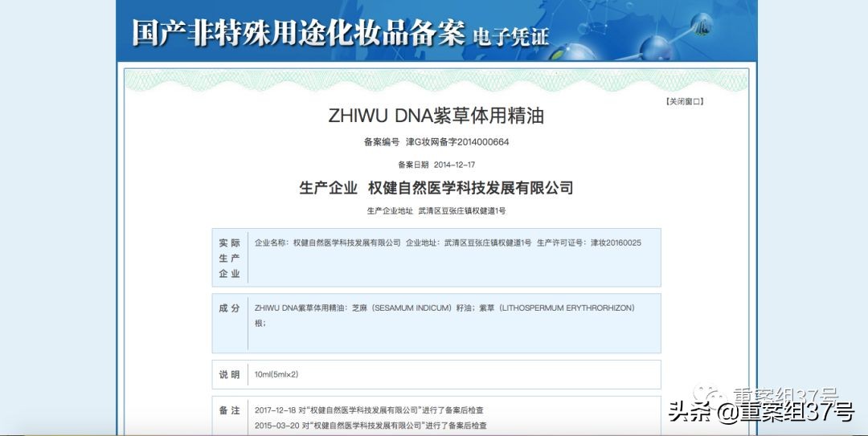Viewport: 868px width, 436px height.
Task: Click the production license number 津妆20160025
Action: [x=616, y=243]
